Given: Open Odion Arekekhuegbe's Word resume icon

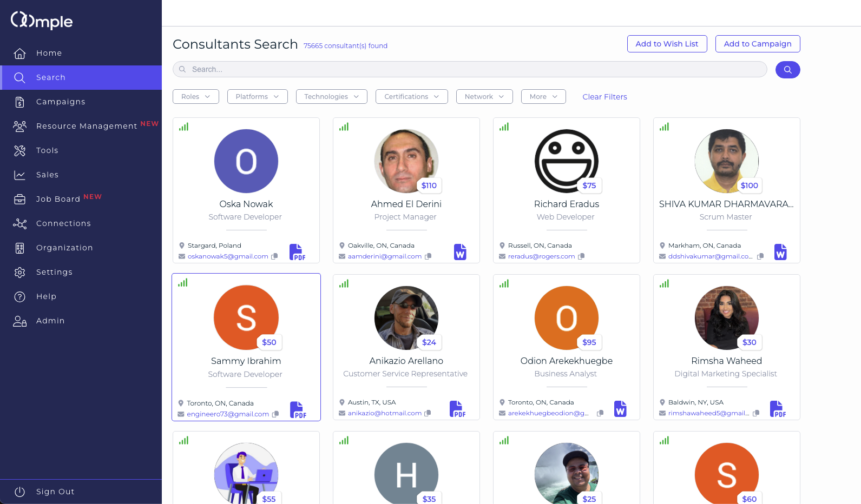Looking at the screenshot, I should coord(620,409).
